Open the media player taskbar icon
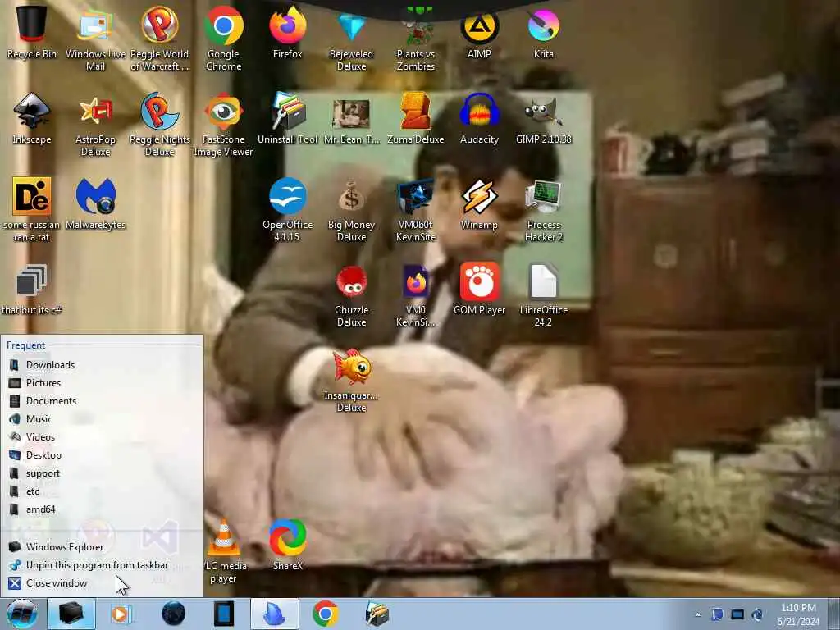This screenshot has height=630, width=840. [121, 614]
